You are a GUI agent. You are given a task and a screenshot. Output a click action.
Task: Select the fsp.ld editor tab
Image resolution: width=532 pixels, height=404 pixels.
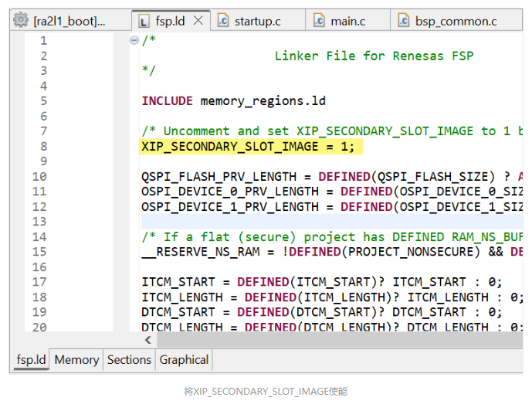click(x=170, y=21)
